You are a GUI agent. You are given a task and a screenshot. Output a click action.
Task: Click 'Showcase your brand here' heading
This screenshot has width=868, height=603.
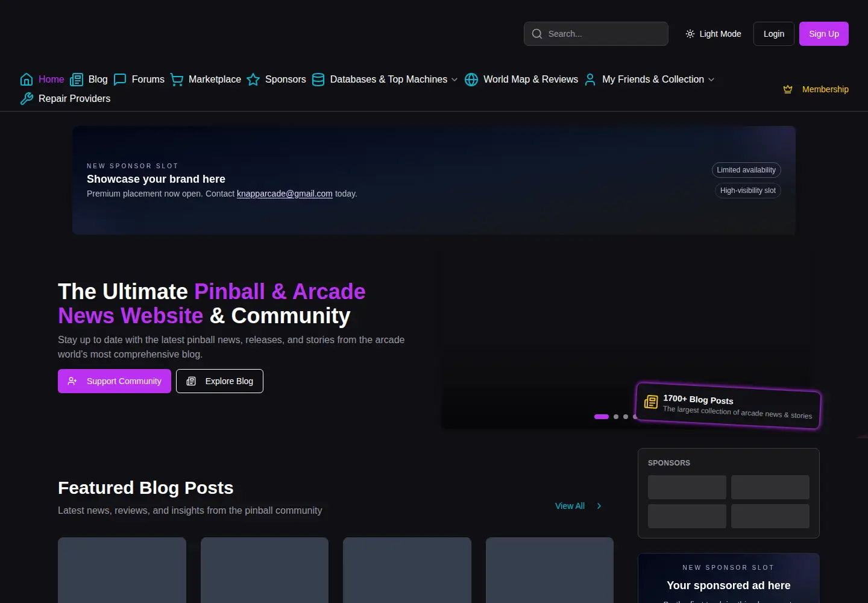pos(156,179)
